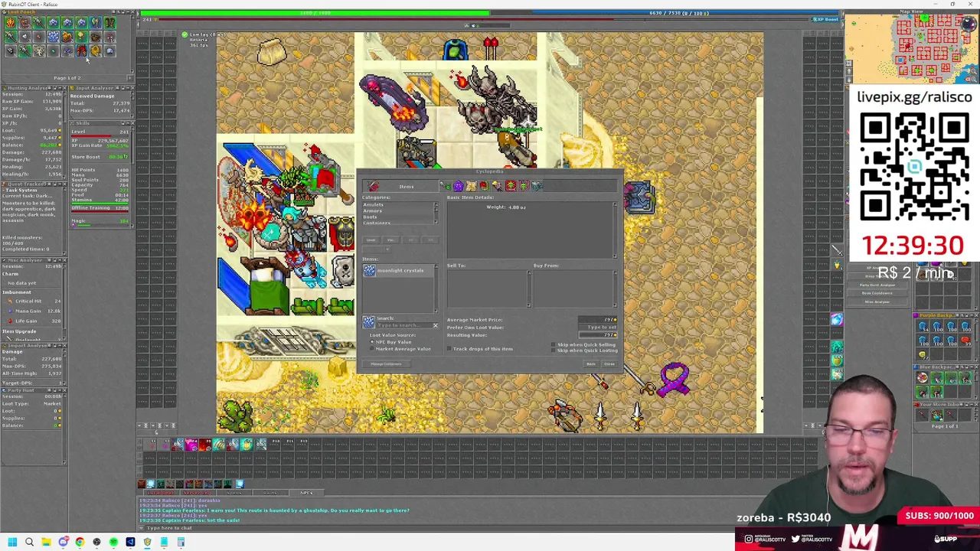Select the red legs item in Loot Pouch
Screen dimensions: 980x551
81,51
